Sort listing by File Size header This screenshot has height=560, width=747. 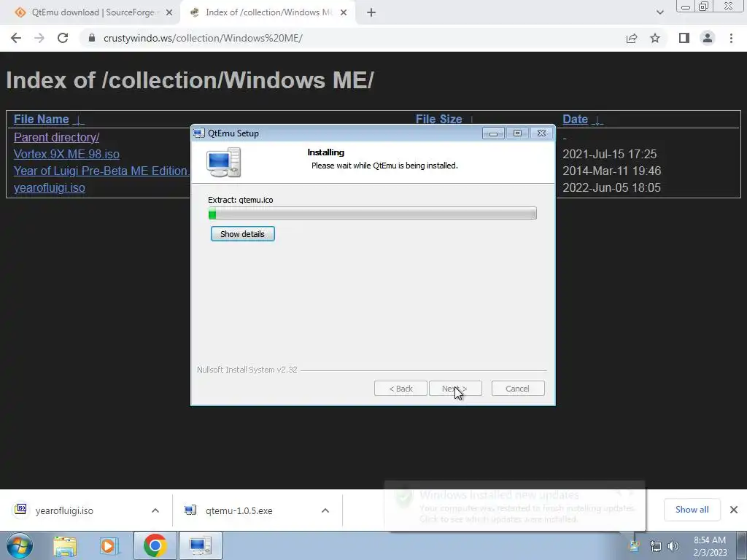coord(438,119)
